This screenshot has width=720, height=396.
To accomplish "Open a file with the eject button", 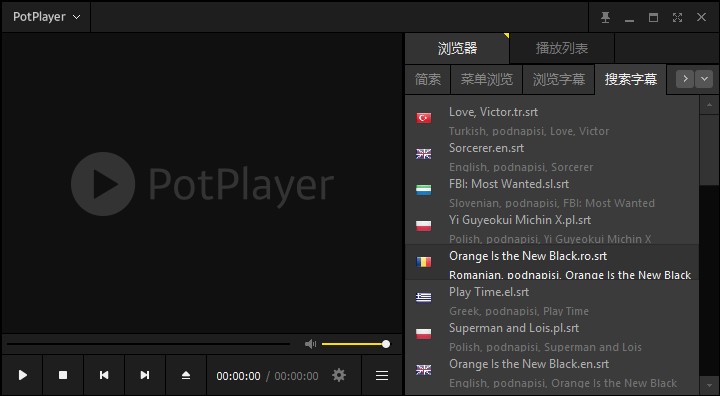I will tap(186, 375).
